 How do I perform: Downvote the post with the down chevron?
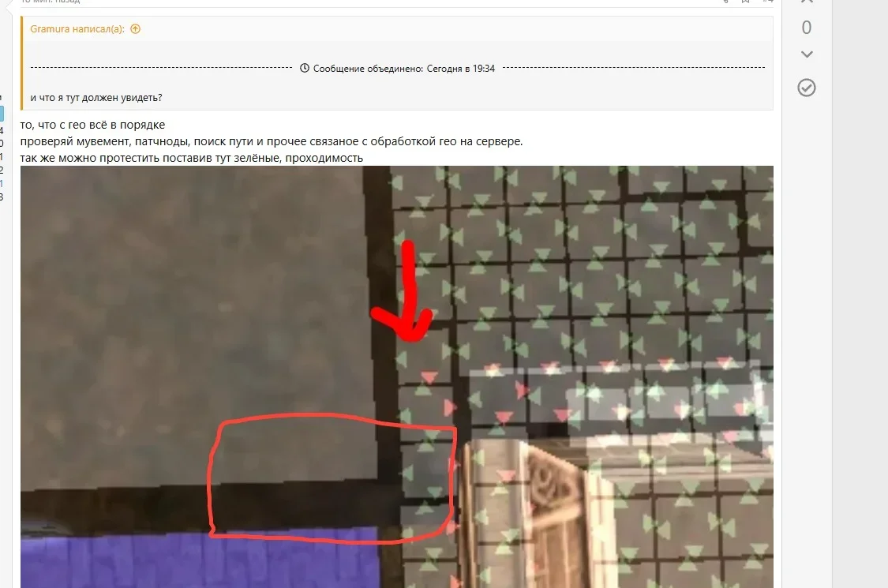click(x=807, y=54)
